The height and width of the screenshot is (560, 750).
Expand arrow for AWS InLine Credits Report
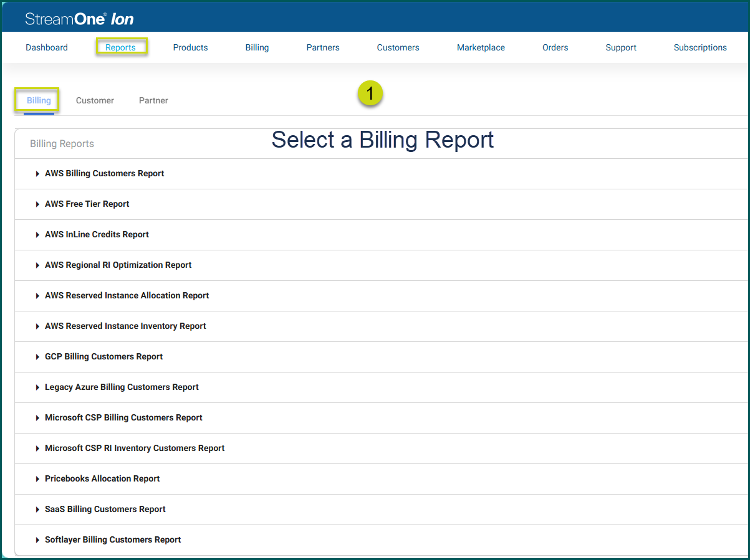click(x=38, y=235)
